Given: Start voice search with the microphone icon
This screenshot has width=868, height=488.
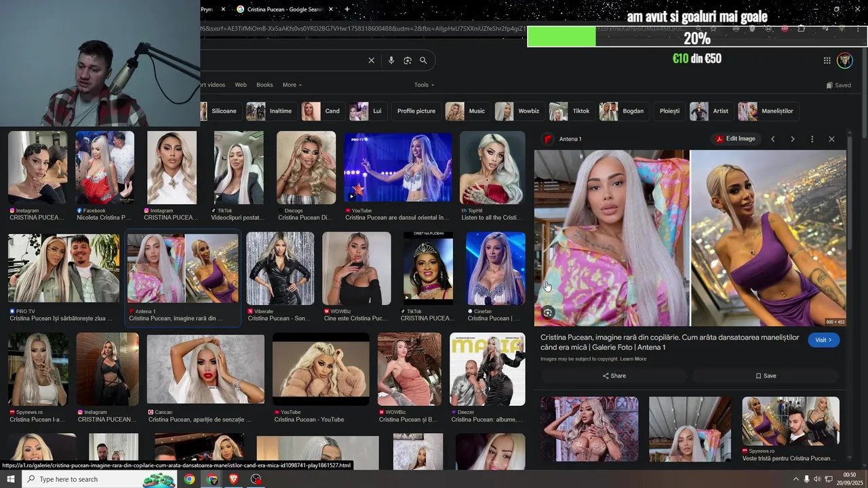Looking at the screenshot, I should tap(391, 60).
